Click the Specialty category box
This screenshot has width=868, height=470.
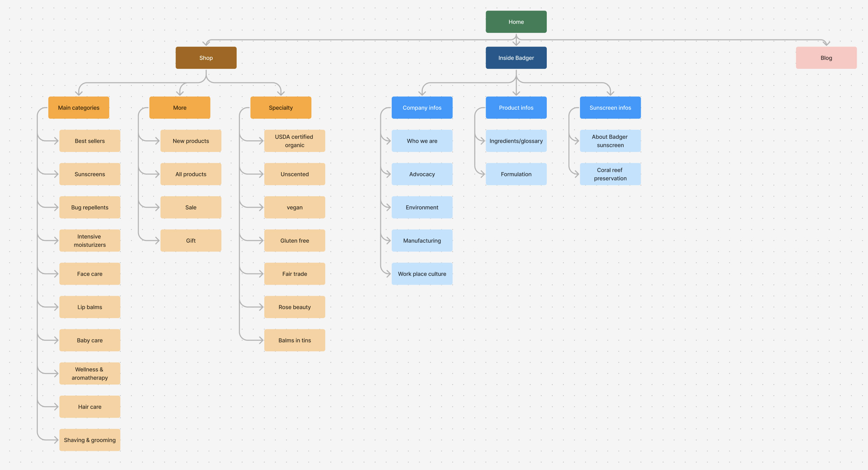click(x=280, y=108)
